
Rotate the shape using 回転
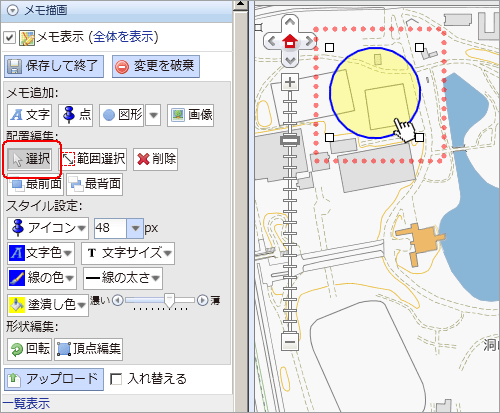[x=29, y=349]
